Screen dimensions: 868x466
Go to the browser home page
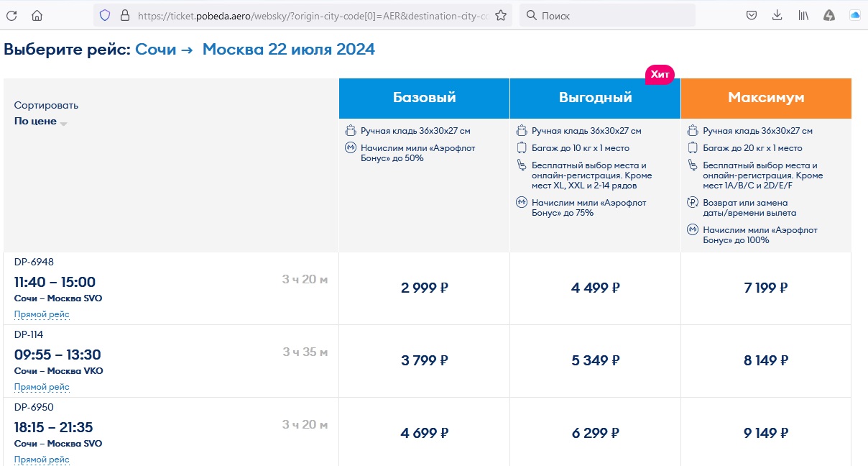point(37,15)
